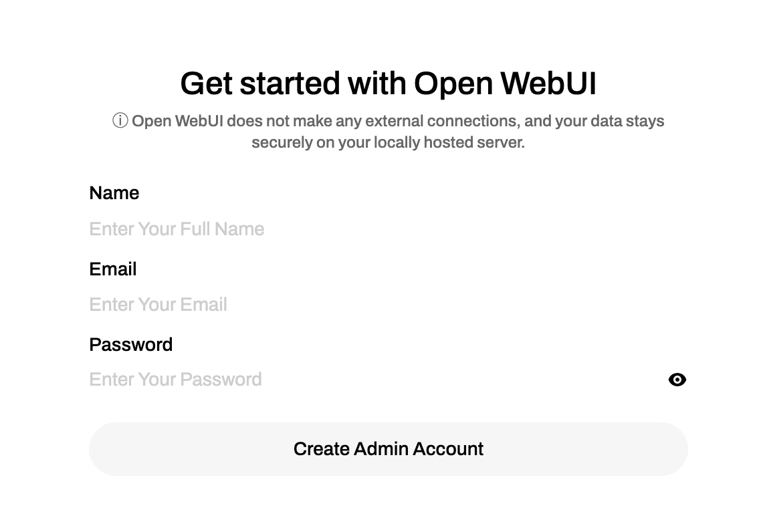Viewport: 757px width, 532px height.
Task: Click "WebUI" at the heading's end
Action: pos(548,84)
